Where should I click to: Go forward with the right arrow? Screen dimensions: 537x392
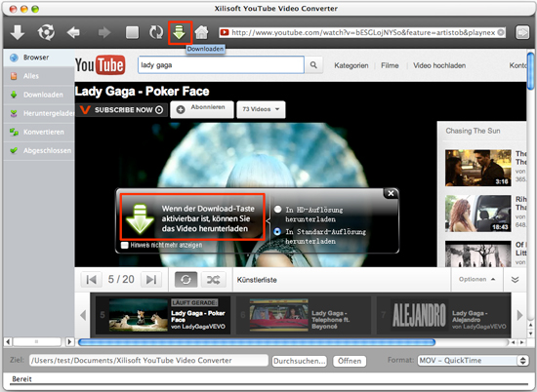[x=104, y=33]
